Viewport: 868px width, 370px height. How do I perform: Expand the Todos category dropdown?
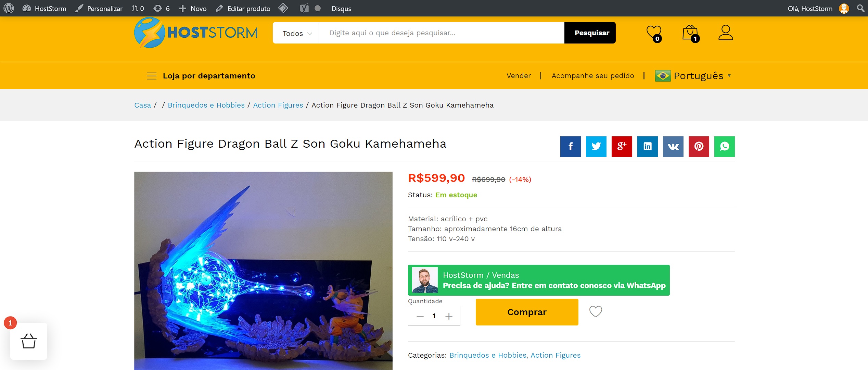pyautogui.click(x=296, y=33)
